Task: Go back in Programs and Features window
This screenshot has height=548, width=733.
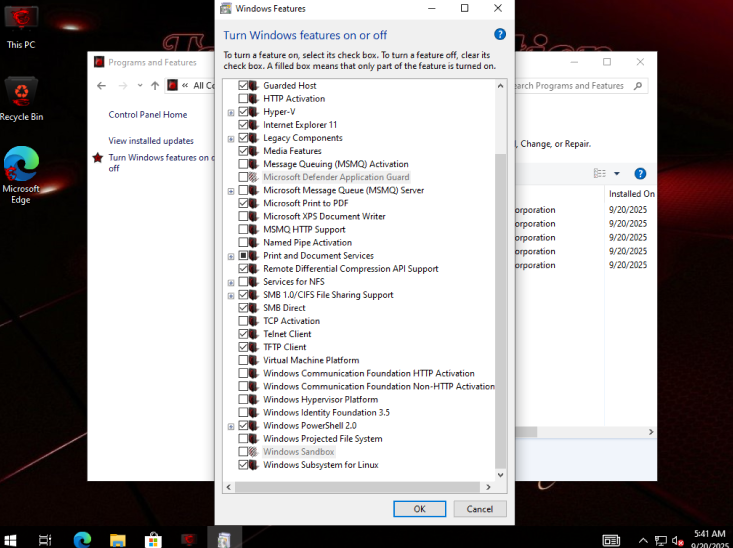Action: (x=101, y=86)
